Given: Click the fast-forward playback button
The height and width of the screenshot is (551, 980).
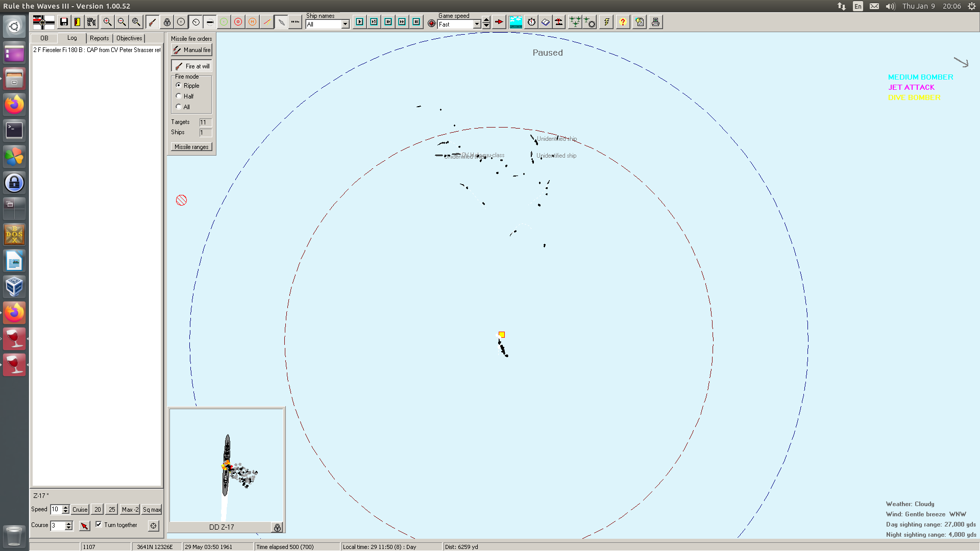Looking at the screenshot, I should [x=402, y=22].
